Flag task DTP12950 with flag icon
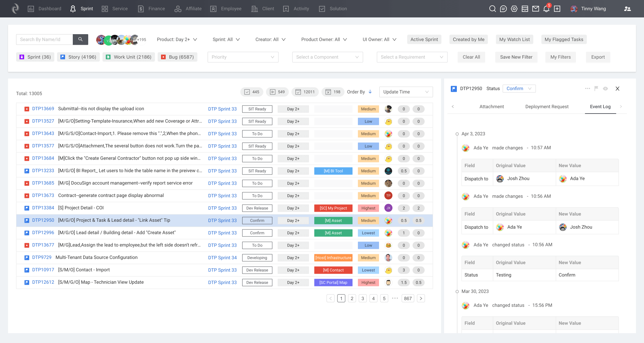644x343 pixels. 596,88
